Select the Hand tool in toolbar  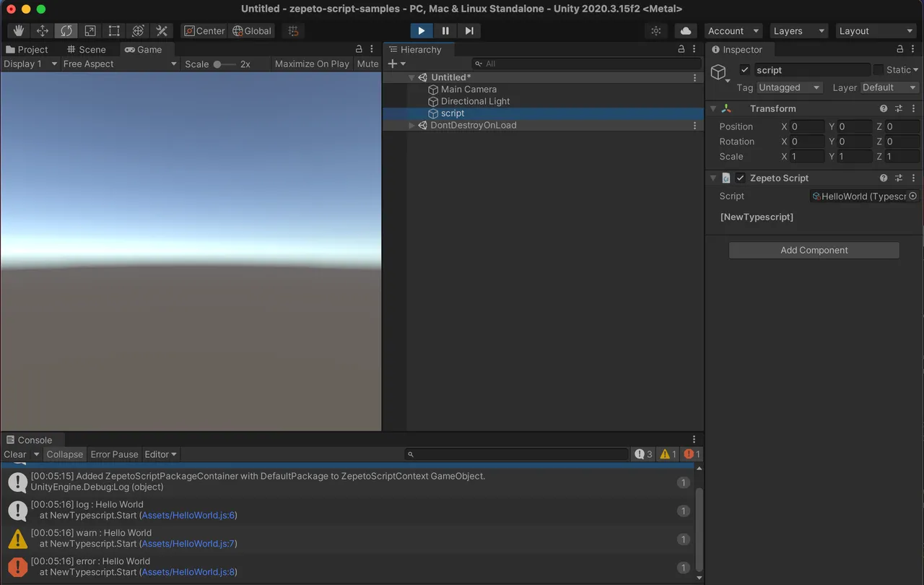click(x=19, y=30)
